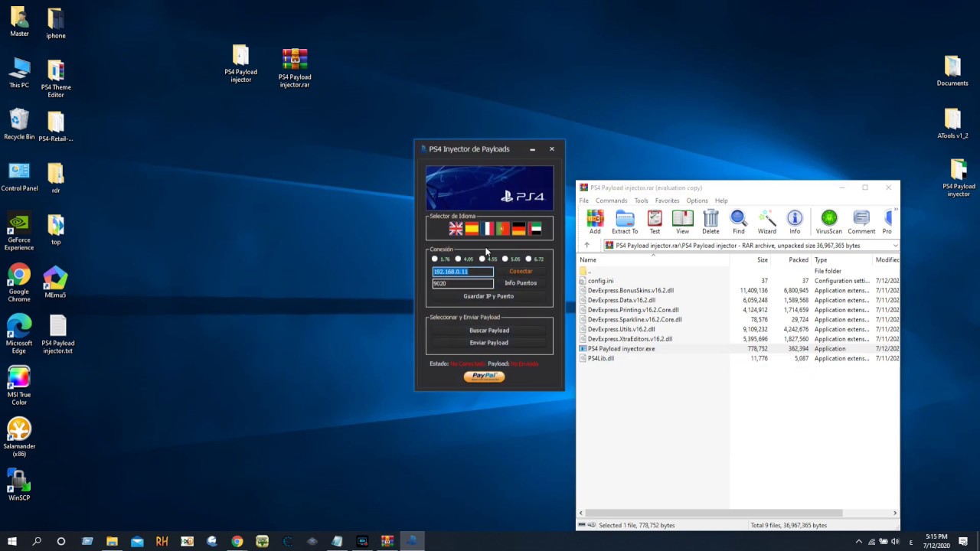Click the Add icon in WinRAR
This screenshot has height=551, width=980.
595,222
